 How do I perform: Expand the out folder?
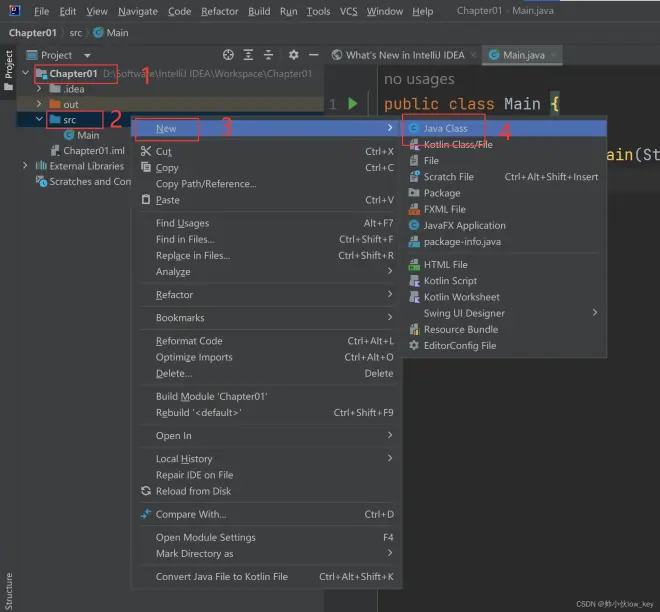pos(39,104)
